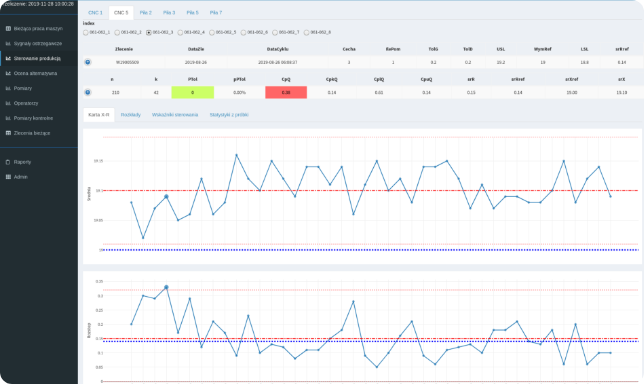Click the Pomiary kontrolne chart icon

pyautogui.click(x=8, y=118)
